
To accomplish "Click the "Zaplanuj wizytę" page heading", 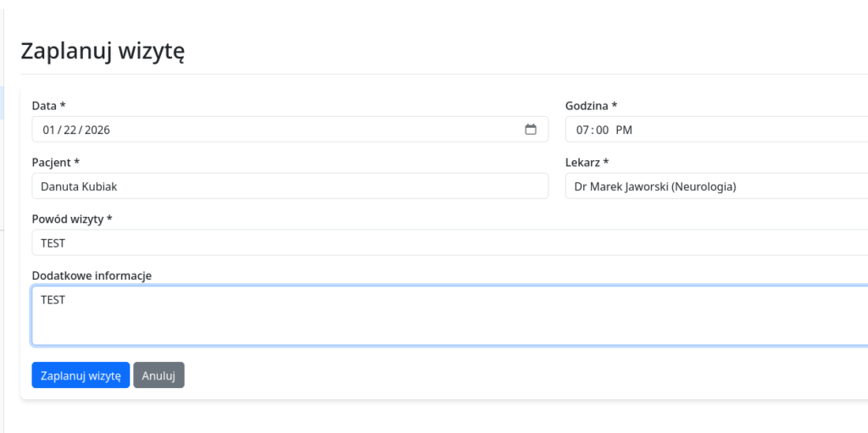I will click(x=103, y=51).
